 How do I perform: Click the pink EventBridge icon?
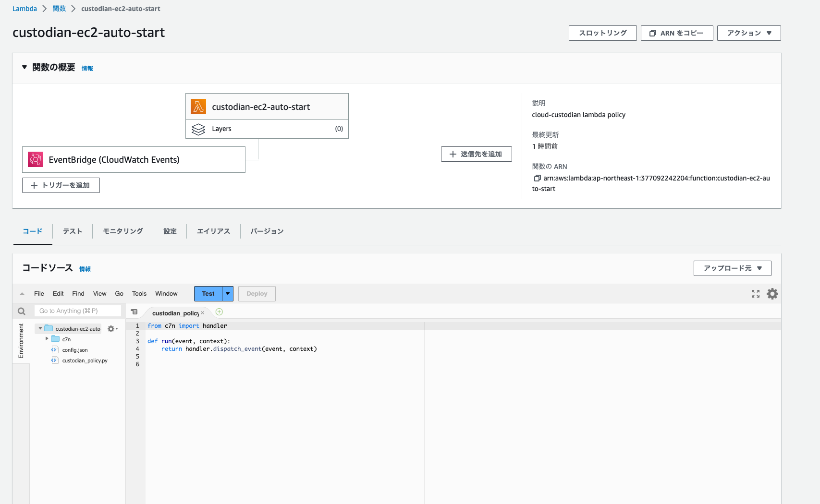(36, 159)
